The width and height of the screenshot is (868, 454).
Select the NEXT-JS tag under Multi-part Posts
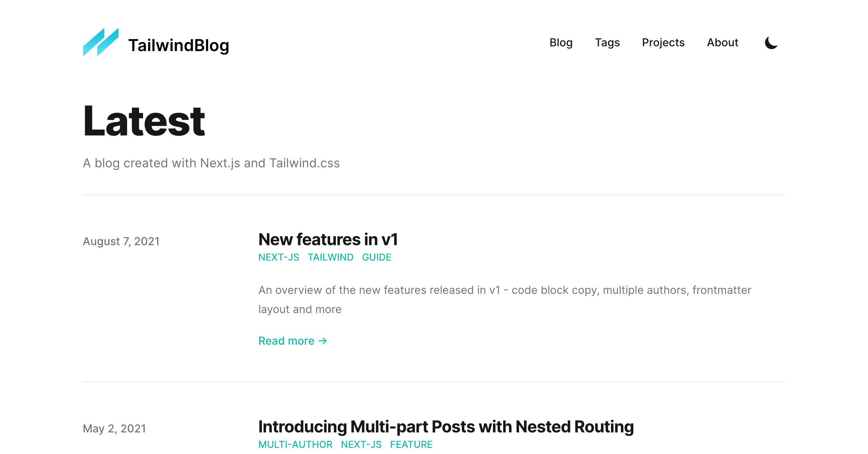click(x=361, y=444)
